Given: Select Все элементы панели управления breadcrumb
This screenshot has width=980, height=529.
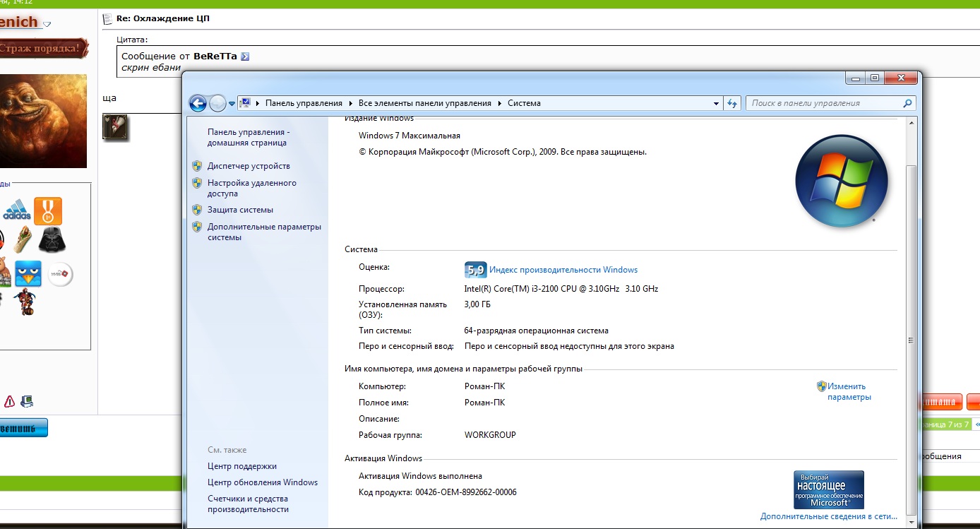Looking at the screenshot, I should point(424,103).
